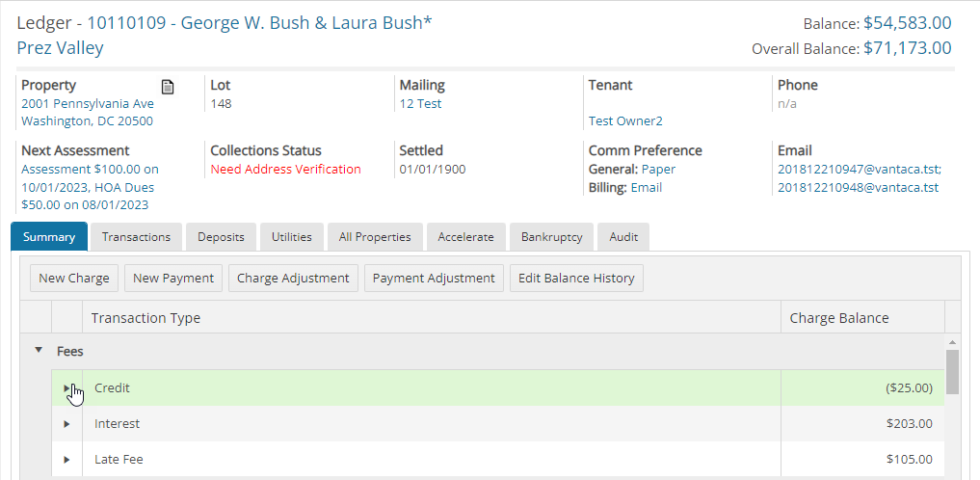Open the Prez Valley association link
The height and width of the screenshot is (480, 980).
click(x=60, y=48)
